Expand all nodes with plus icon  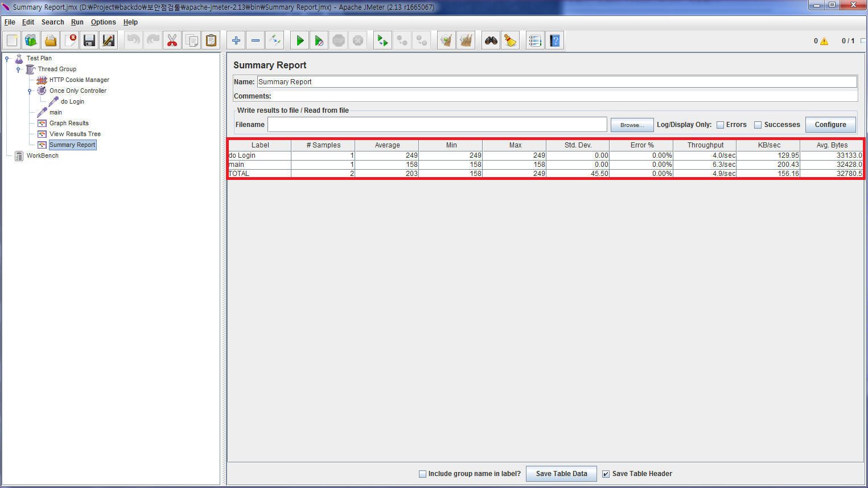click(236, 40)
